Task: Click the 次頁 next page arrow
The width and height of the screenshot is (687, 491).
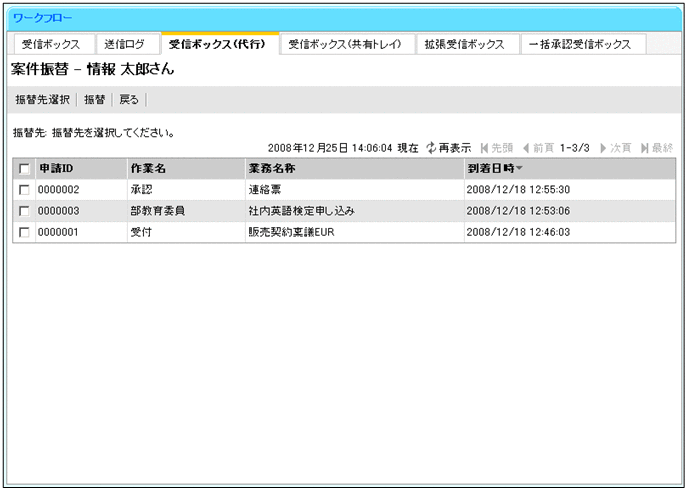Action: point(603,148)
